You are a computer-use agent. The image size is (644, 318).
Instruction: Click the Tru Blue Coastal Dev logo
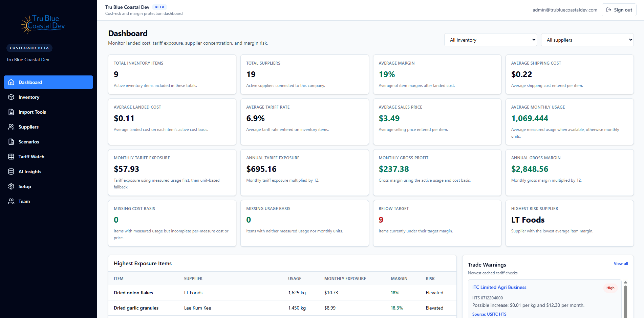point(43,24)
